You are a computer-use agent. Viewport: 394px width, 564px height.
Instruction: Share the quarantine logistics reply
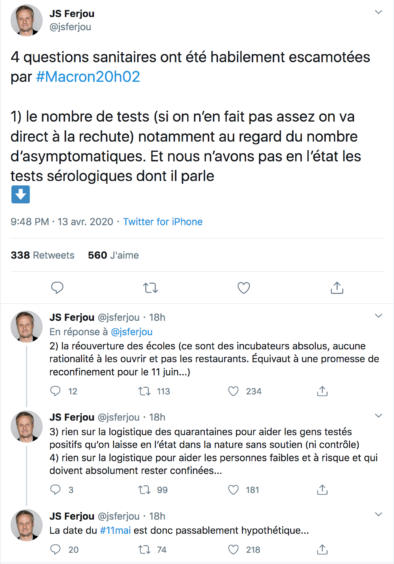(322, 490)
